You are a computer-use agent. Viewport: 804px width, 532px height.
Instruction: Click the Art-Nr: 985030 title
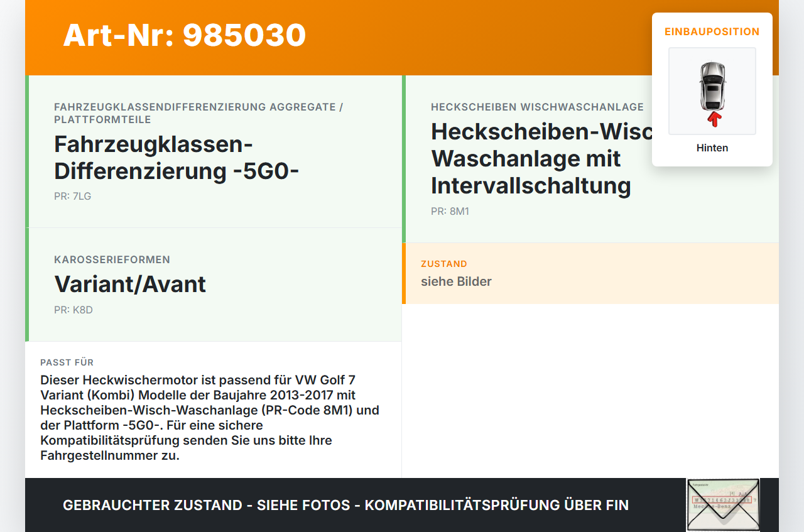(x=184, y=36)
